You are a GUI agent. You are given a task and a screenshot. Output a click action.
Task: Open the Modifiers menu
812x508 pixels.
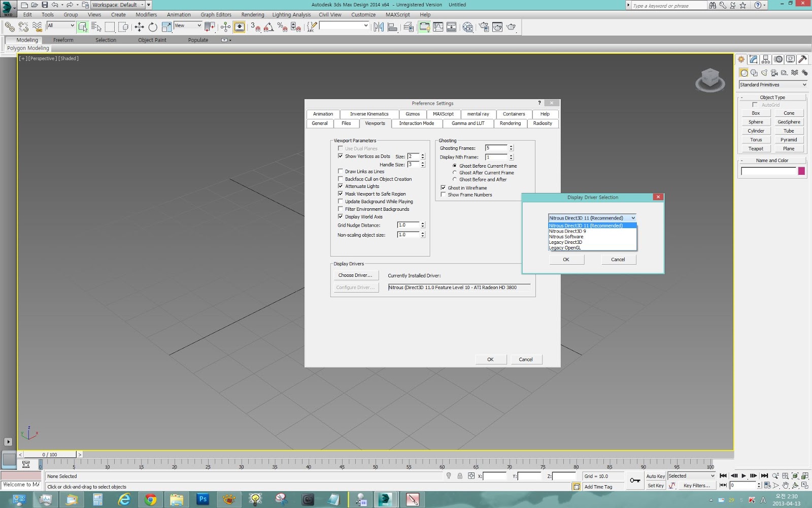click(146, 15)
